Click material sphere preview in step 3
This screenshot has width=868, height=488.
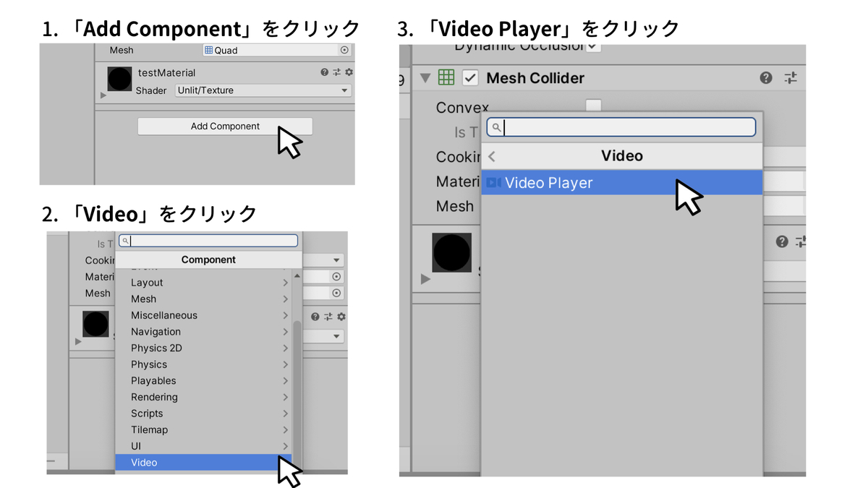452,252
